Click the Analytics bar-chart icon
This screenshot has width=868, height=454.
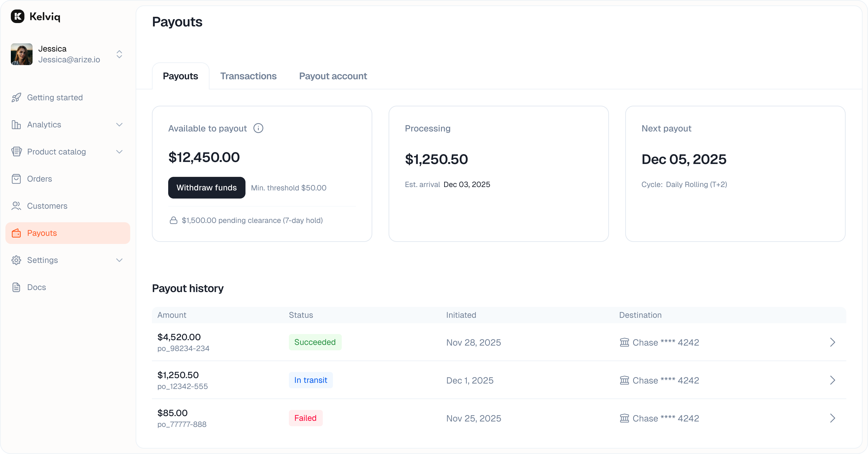17,125
